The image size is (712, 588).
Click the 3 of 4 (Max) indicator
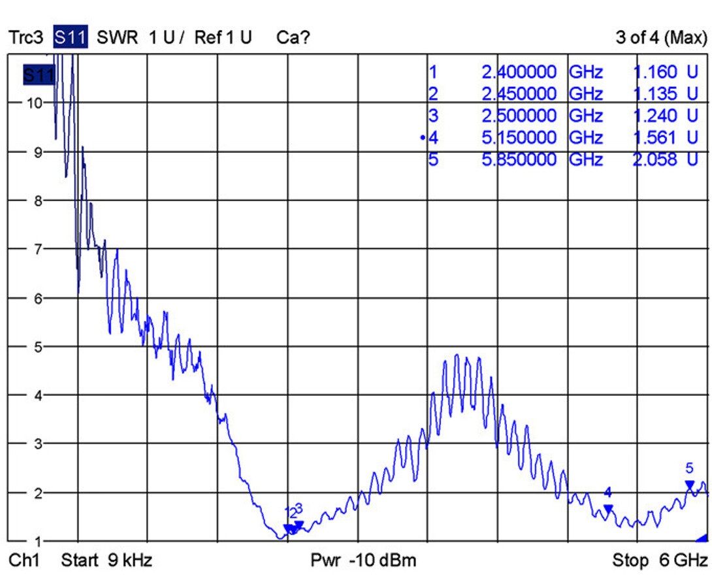[x=661, y=37]
